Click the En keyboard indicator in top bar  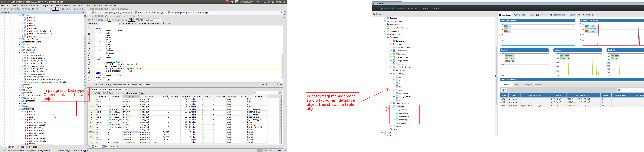[x=237, y=2]
